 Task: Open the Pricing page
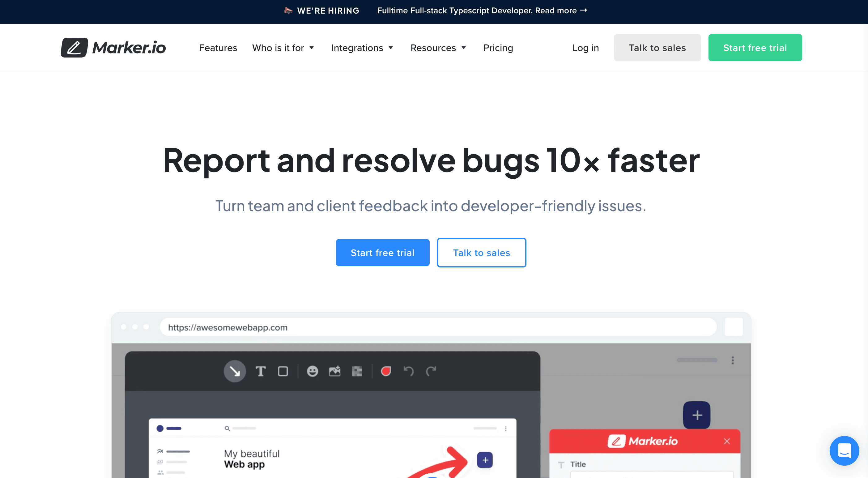point(498,48)
